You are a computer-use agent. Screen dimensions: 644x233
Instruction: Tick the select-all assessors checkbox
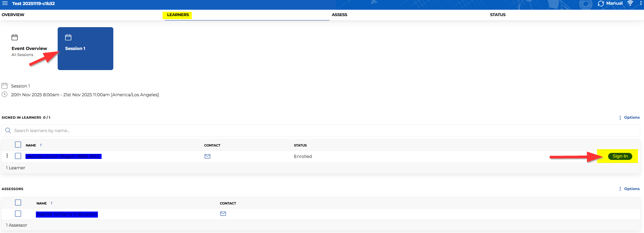18,202
